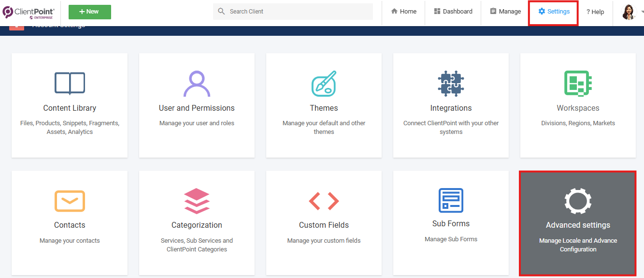Screen dimensions: 644x278
Task: Click 'Manage your default and other themes' text
Action: tap(324, 128)
